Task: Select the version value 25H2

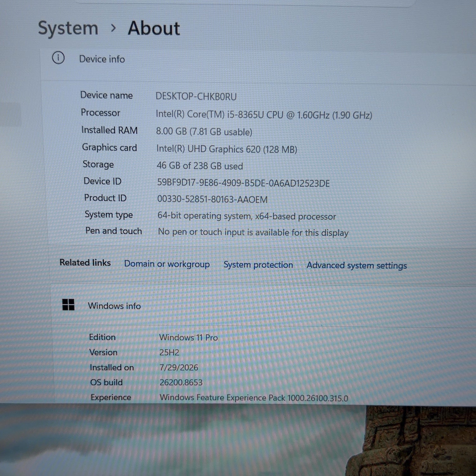Action: point(169,353)
